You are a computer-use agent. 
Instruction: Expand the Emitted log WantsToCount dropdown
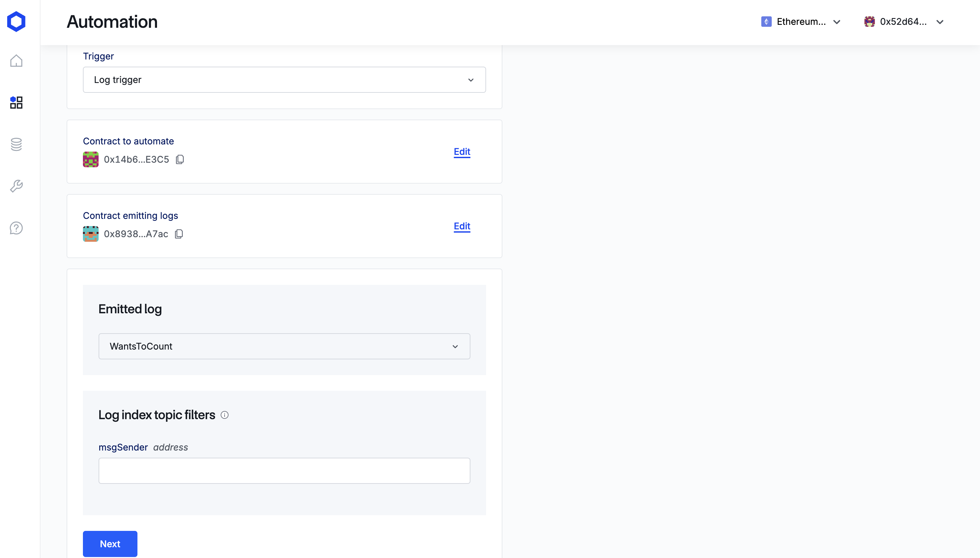284,346
